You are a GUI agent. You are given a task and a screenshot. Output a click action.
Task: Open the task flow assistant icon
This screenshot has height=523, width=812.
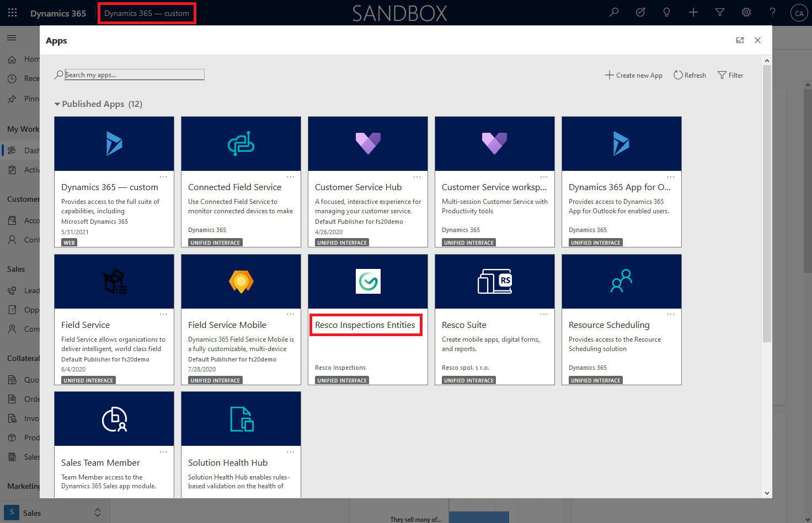(640, 13)
